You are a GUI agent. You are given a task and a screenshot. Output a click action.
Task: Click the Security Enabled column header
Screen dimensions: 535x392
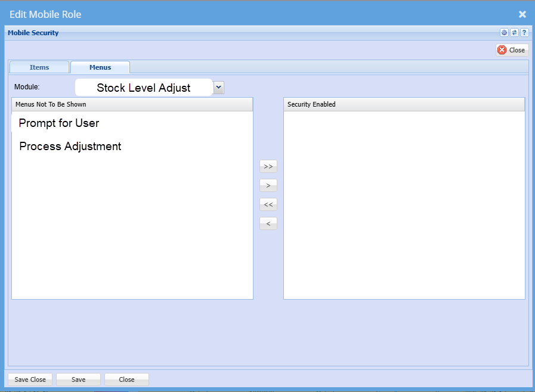pyautogui.click(x=404, y=104)
